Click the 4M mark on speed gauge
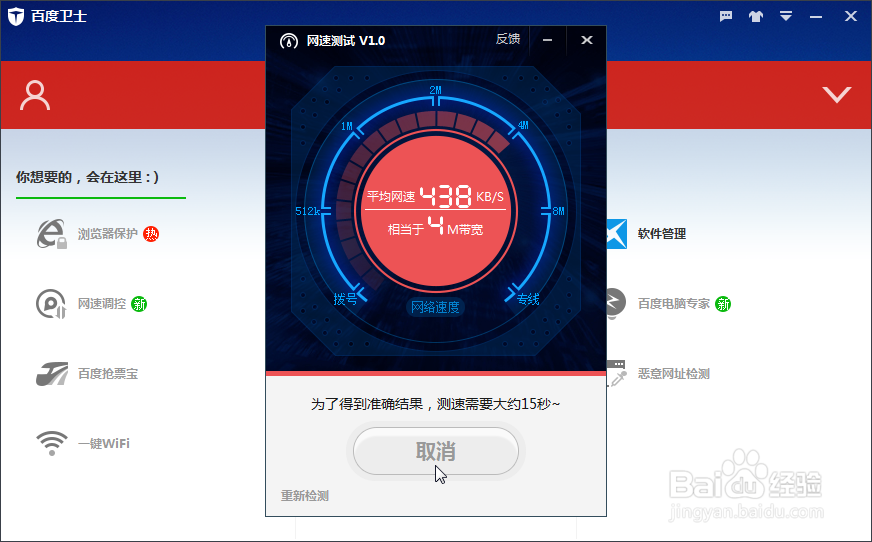This screenshot has width=872, height=542. tap(523, 125)
